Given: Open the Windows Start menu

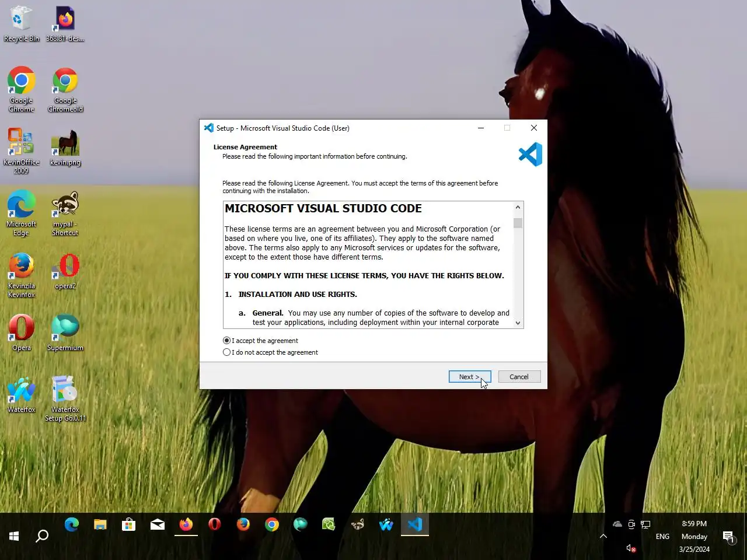Looking at the screenshot, I should (14, 536).
